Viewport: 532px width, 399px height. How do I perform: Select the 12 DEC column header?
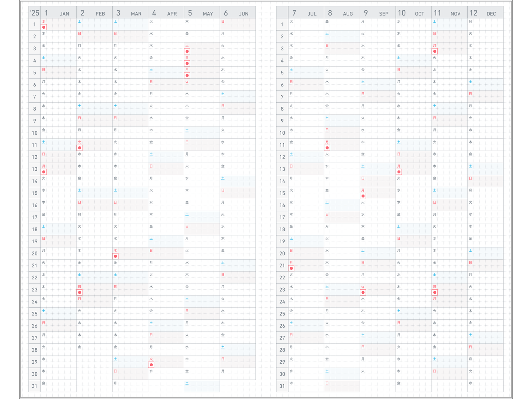point(485,13)
